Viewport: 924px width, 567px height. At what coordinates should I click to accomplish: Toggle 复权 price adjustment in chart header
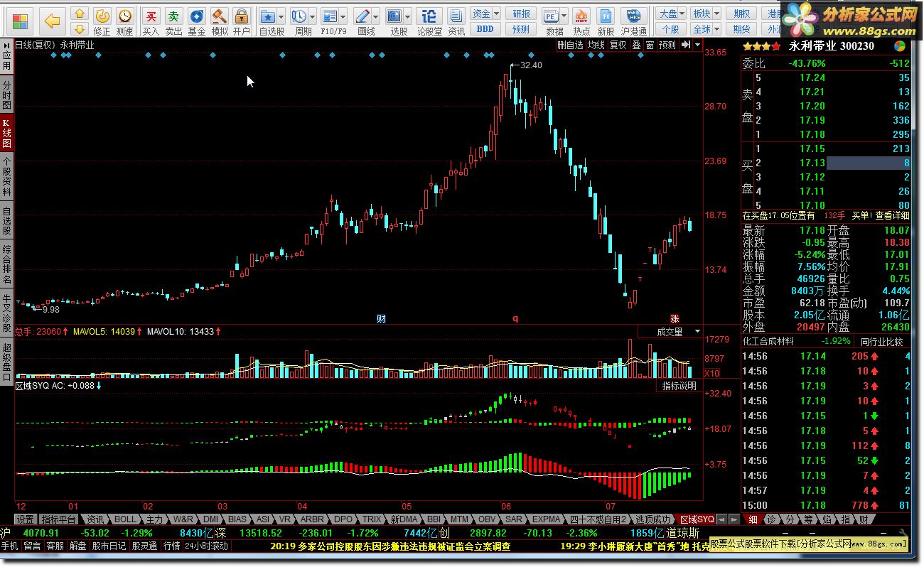tap(618, 45)
